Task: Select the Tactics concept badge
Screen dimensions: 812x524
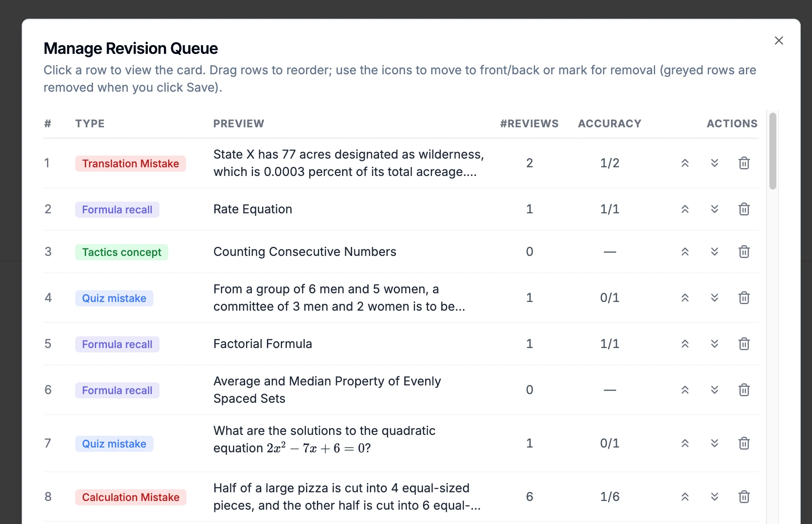Action: point(122,252)
